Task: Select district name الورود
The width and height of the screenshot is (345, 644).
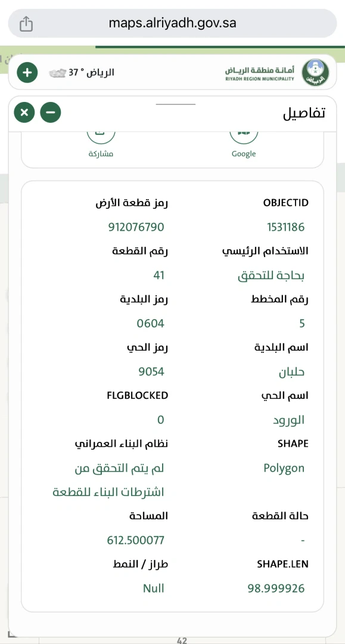Action: point(289,420)
